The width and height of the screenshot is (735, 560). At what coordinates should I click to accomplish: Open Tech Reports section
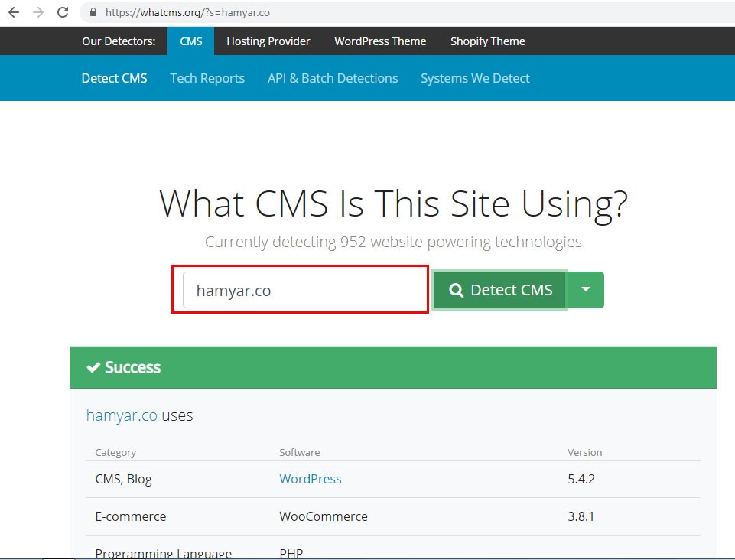[x=207, y=78]
